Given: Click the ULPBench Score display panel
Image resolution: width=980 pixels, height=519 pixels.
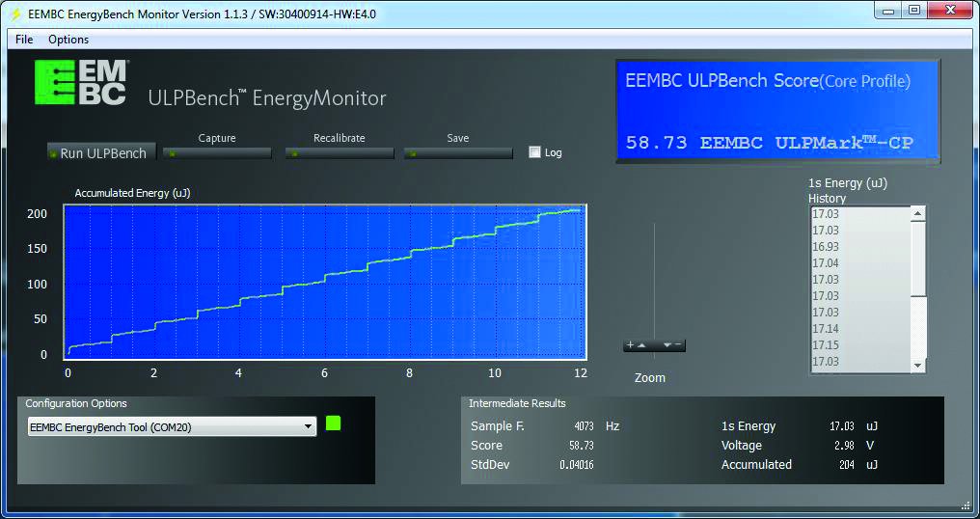Looking at the screenshot, I should click(777, 112).
